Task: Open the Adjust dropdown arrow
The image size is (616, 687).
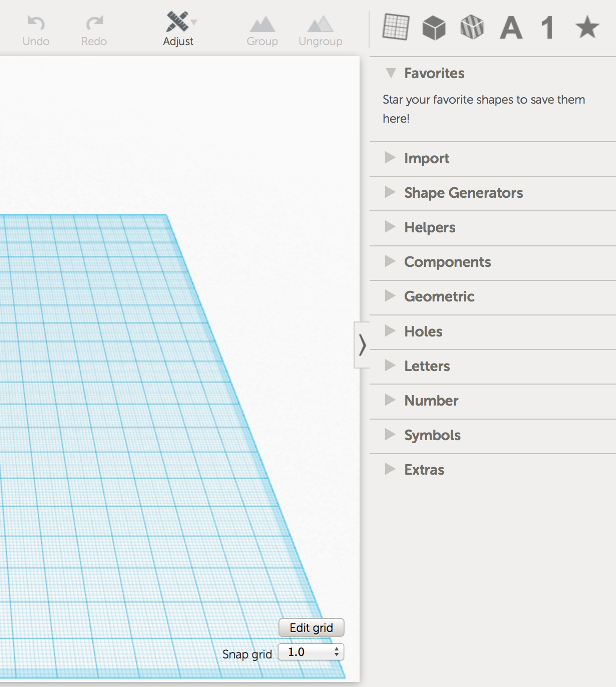Action: pos(194,23)
